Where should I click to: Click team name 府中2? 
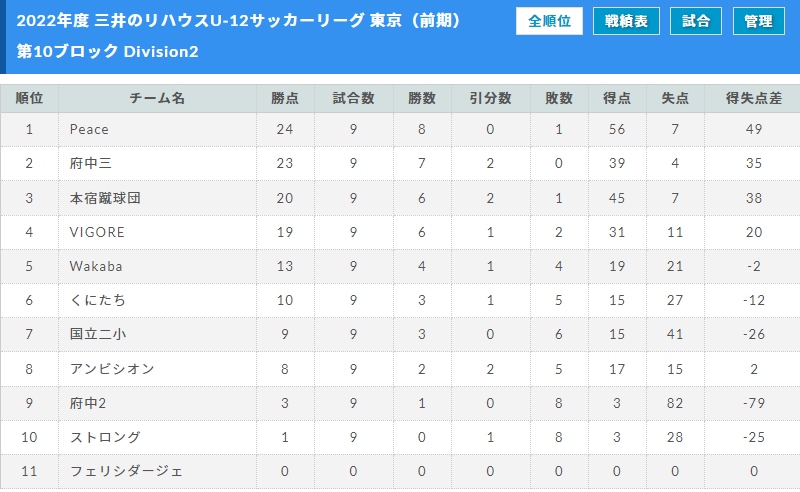pos(88,403)
